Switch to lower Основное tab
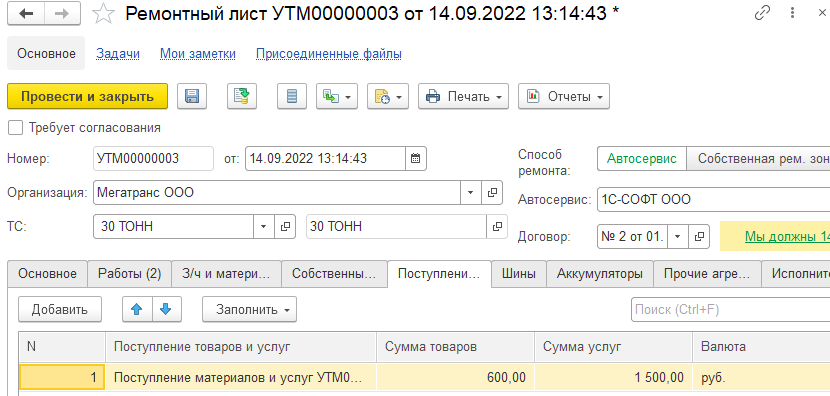The image size is (830, 396). pyautogui.click(x=48, y=274)
